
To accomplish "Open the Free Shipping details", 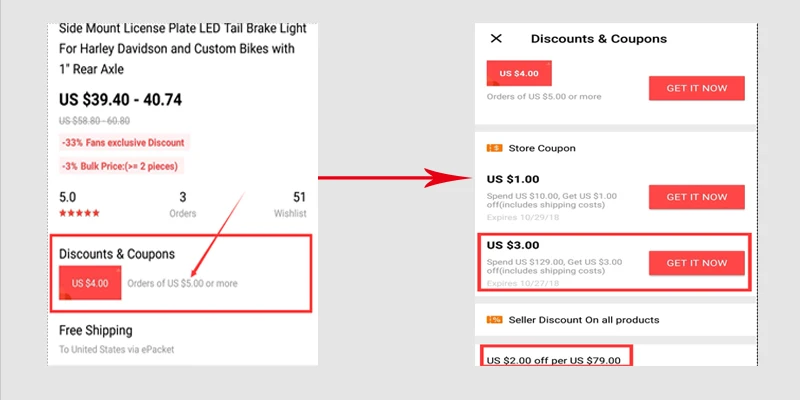I will click(x=96, y=330).
